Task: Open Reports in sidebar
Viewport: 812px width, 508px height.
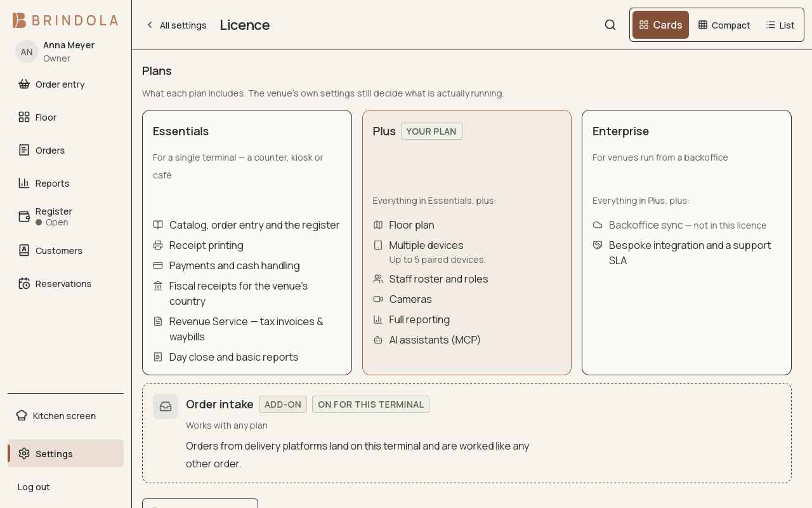Action: [65, 183]
